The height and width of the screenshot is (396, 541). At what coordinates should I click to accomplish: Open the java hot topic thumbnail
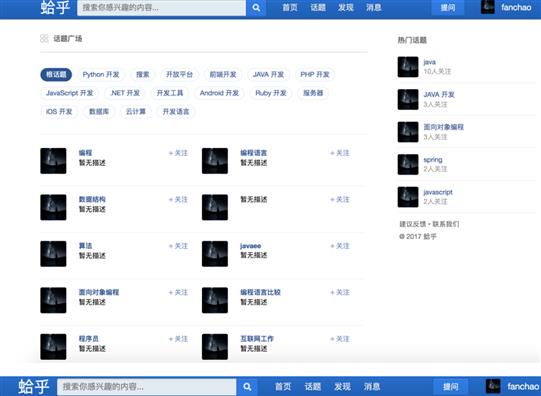pyautogui.click(x=408, y=67)
